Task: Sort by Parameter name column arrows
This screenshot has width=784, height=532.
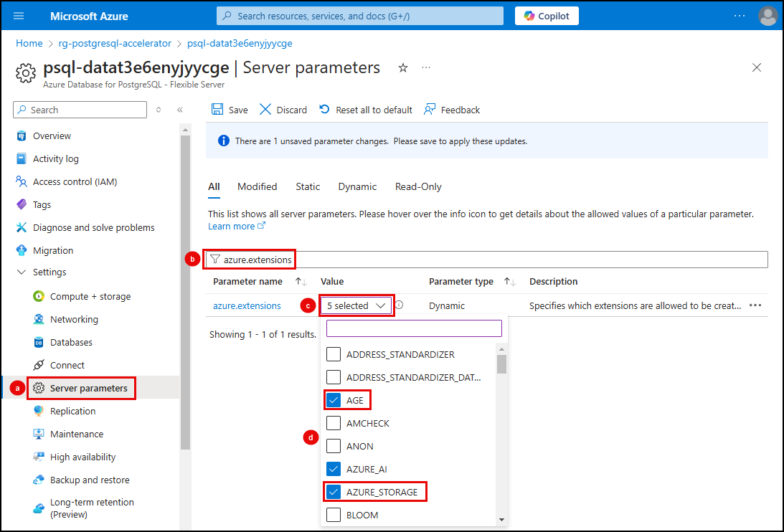Action: 301,282
